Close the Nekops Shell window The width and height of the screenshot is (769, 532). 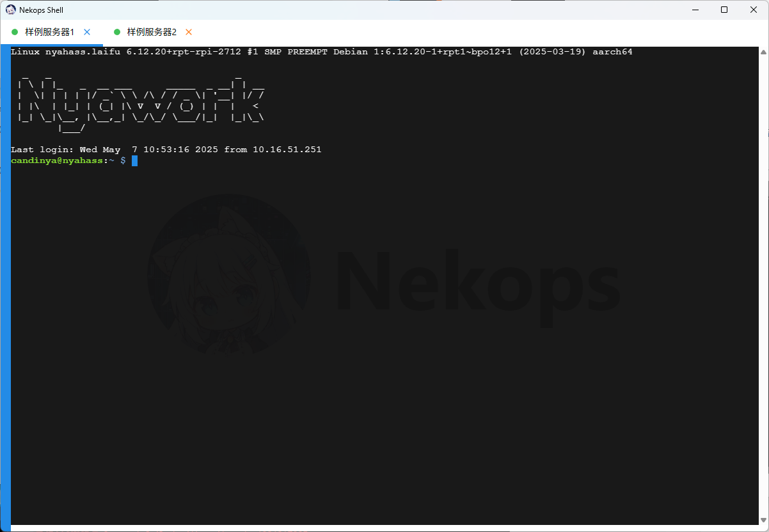(754, 10)
